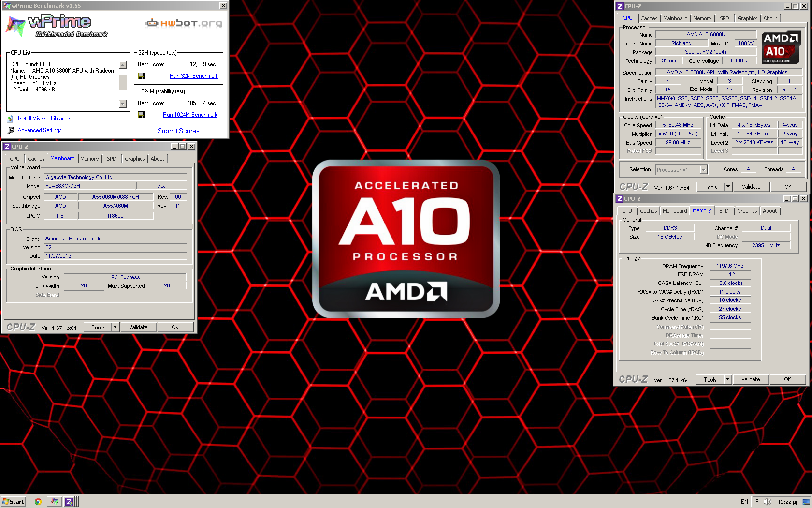
Task: Click OK in Mainboard CPU-Z window
Action: [175, 327]
